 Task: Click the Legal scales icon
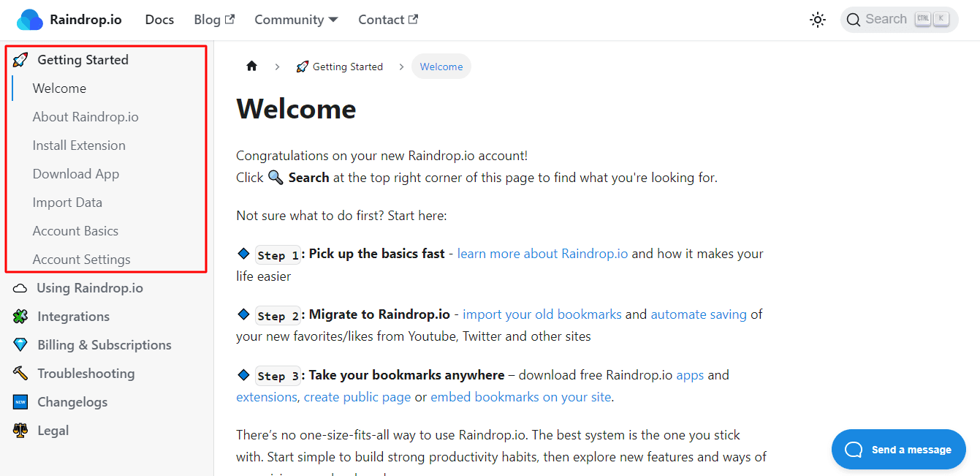20,431
